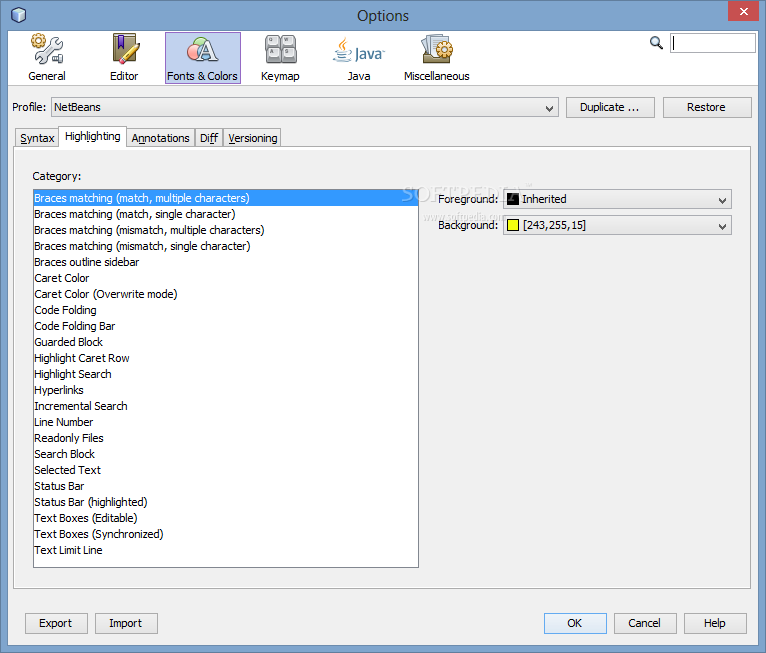Select 'Text Boxes (Editable)' category
The height and width of the screenshot is (653, 766).
[226, 518]
